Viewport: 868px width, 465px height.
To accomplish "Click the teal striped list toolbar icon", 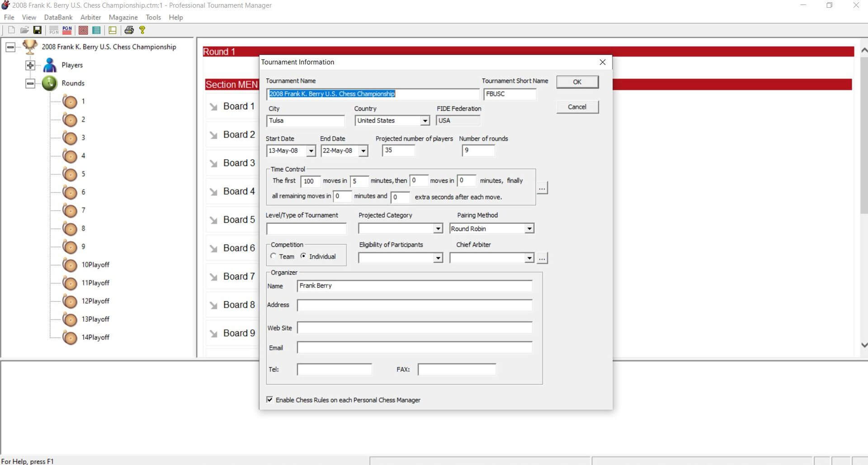I will point(96,30).
